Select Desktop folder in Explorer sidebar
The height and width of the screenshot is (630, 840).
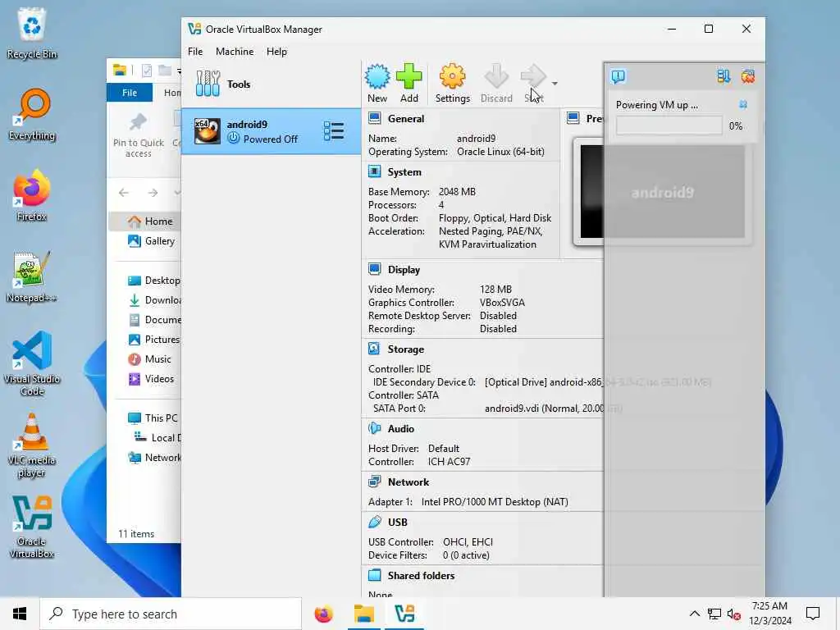[153, 281]
